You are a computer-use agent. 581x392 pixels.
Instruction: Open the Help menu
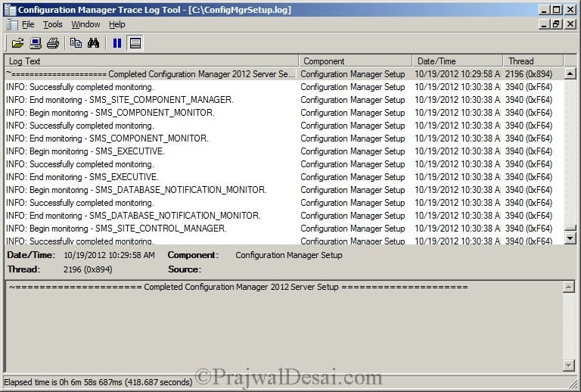(x=117, y=24)
